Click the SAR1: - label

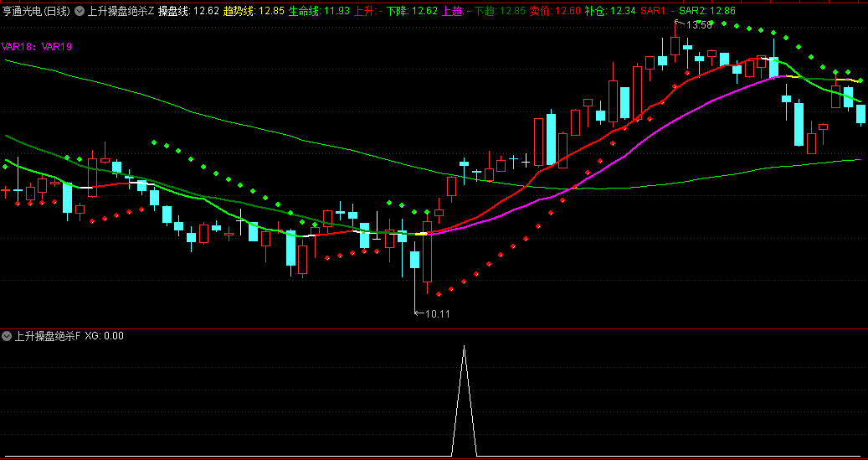pyautogui.click(x=657, y=11)
